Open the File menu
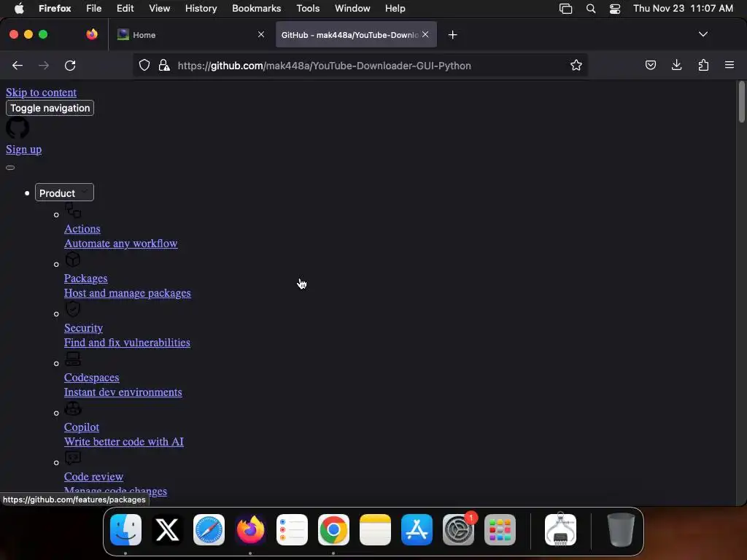Image resolution: width=747 pixels, height=560 pixels. coord(94,9)
